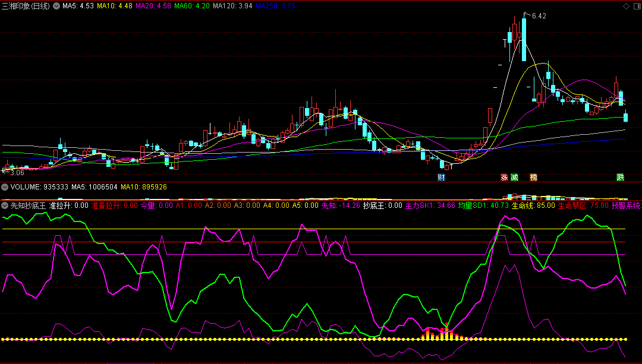Click the side panel toggle icon at top-right
Screen dimensions: 642x364
tap(636, 6)
